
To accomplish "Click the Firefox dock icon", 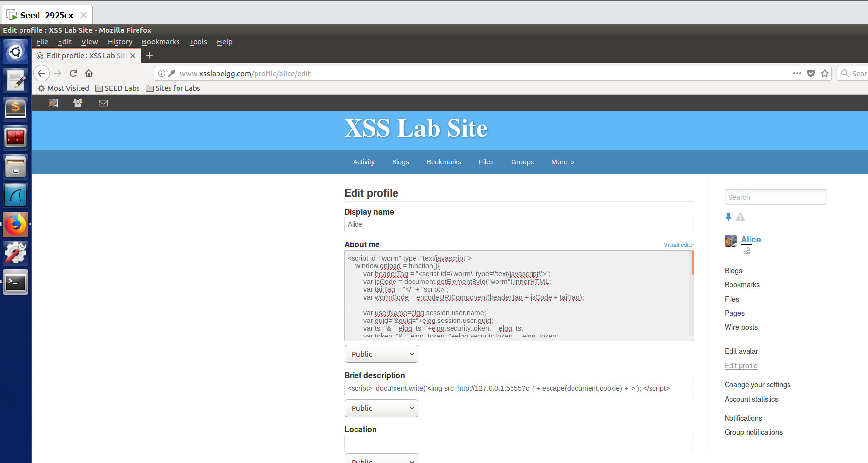I will tap(16, 224).
